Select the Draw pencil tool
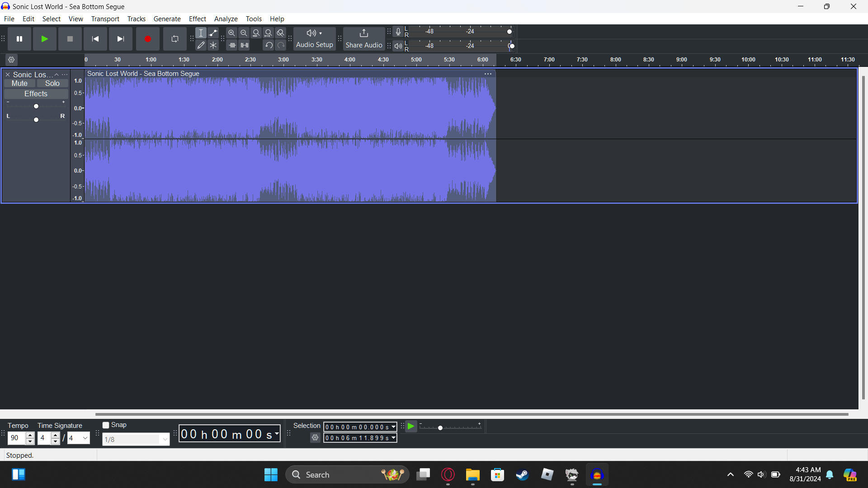Screen dimensions: 868x488 point(201,45)
